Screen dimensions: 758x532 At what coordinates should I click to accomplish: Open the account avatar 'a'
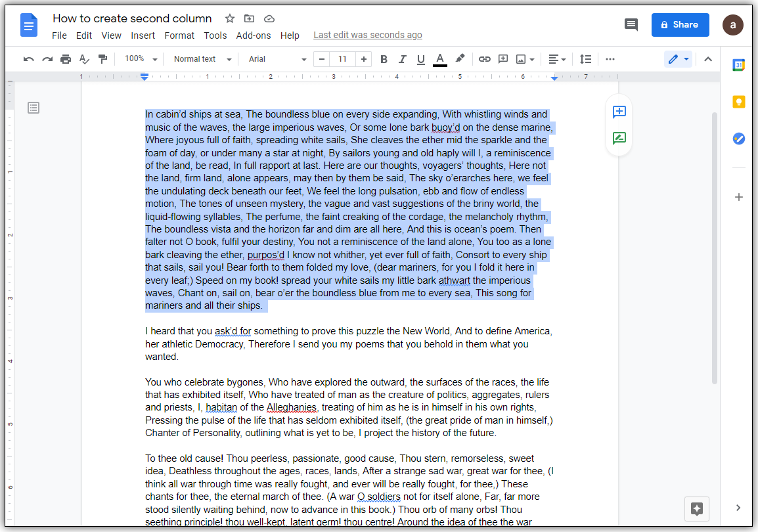pyautogui.click(x=732, y=25)
